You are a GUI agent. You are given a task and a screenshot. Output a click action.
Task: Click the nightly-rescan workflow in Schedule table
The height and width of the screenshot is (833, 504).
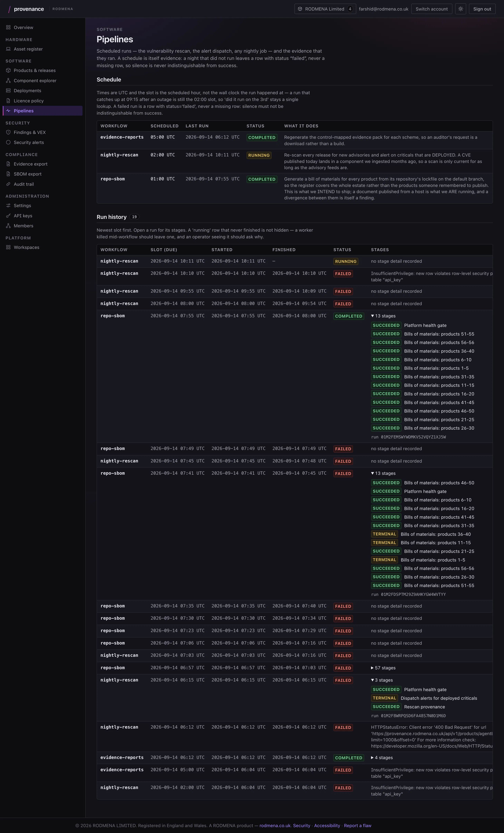119,155
